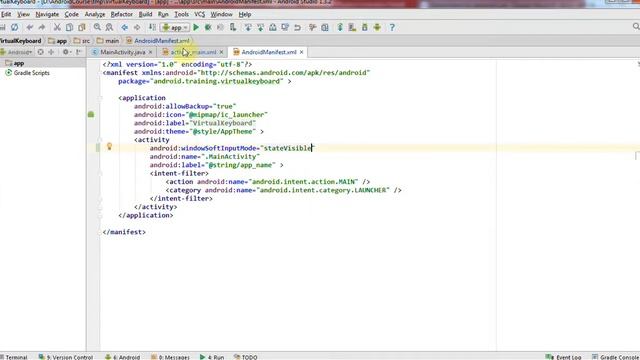The image size is (640, 360).
Task: Open the Run menu
Action: click(x=163, y=14)
